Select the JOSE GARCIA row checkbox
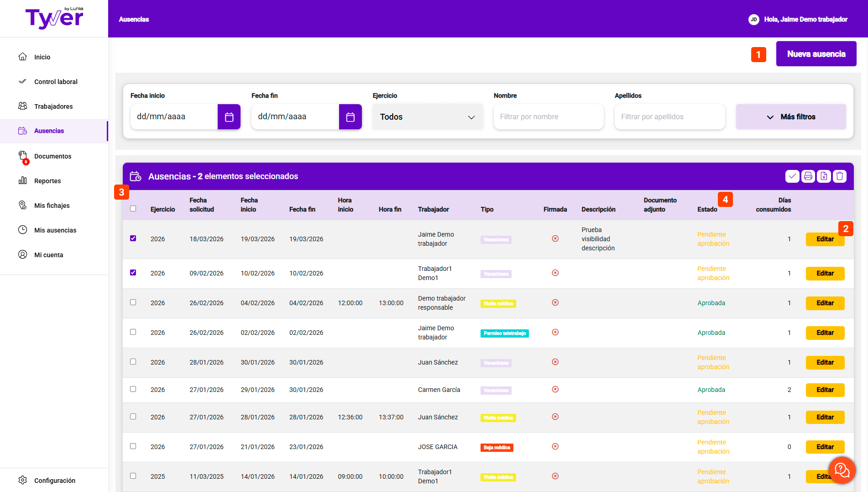Image resolution: width=868 pixels, height=492 pixels. [x=133, y=446]
